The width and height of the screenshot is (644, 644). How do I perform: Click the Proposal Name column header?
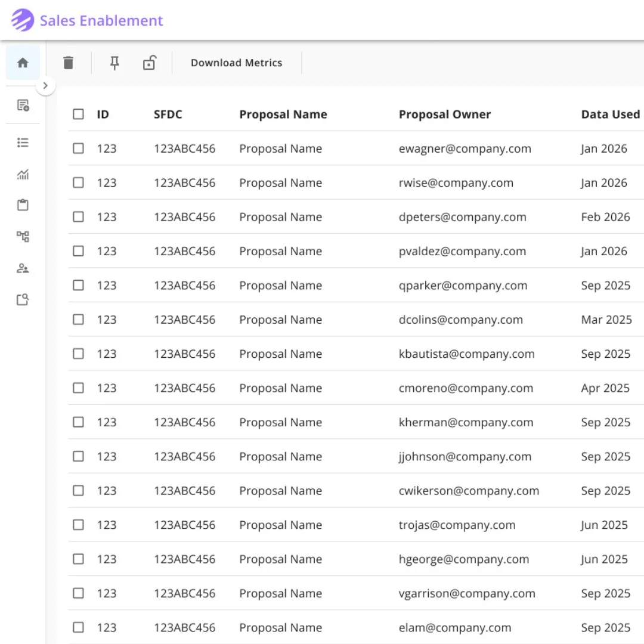(283, 114)
